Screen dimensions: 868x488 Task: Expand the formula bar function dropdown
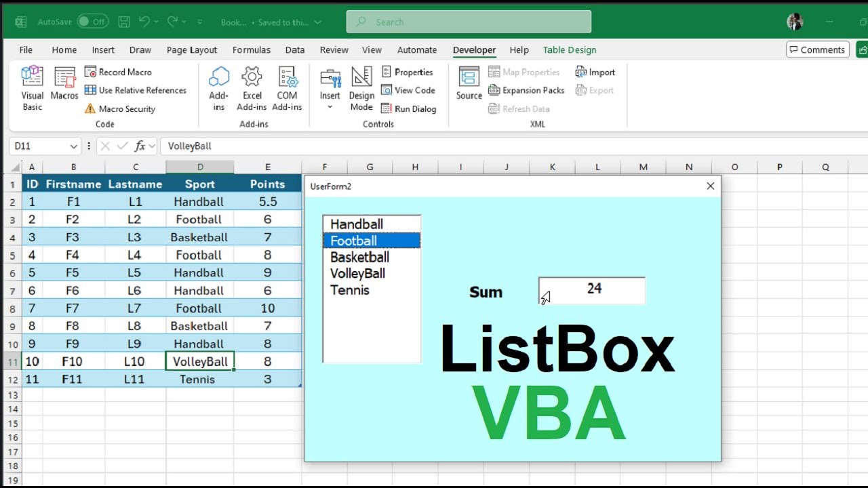point(153,146)
